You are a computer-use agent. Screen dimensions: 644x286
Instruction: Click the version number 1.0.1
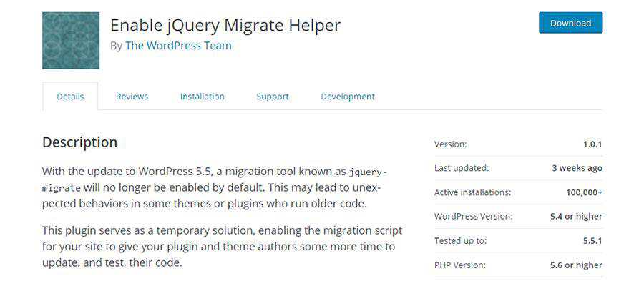(x=592, y=144)
